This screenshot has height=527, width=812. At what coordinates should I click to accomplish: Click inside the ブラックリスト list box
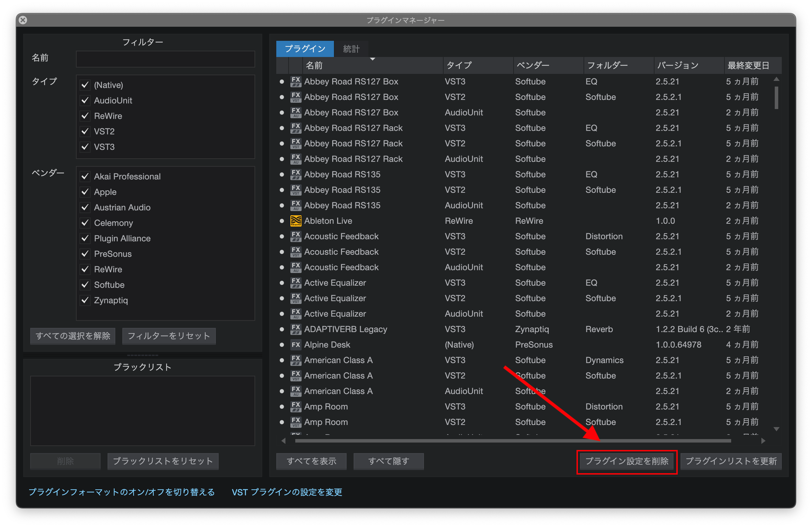143,411
